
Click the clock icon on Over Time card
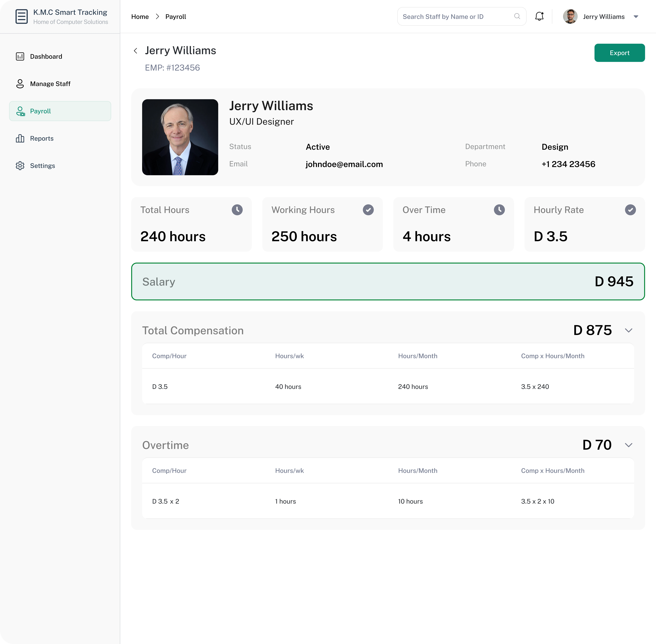pos(499,210)
